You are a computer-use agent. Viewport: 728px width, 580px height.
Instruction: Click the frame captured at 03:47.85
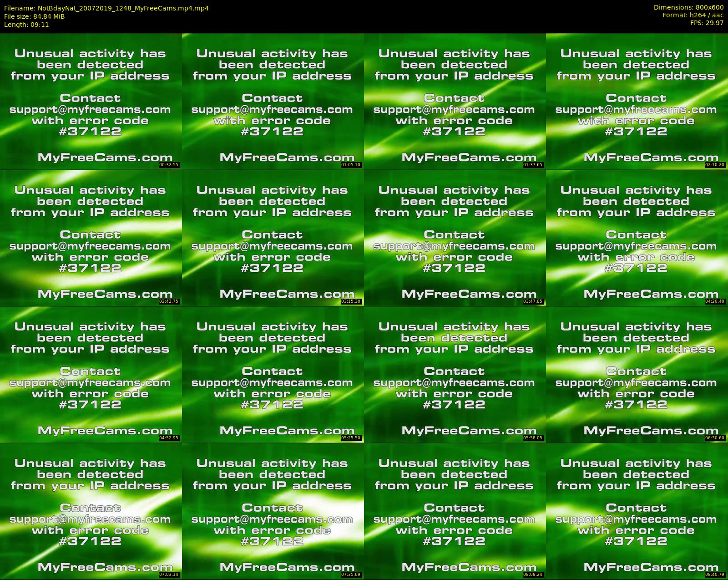coord(455,238)
